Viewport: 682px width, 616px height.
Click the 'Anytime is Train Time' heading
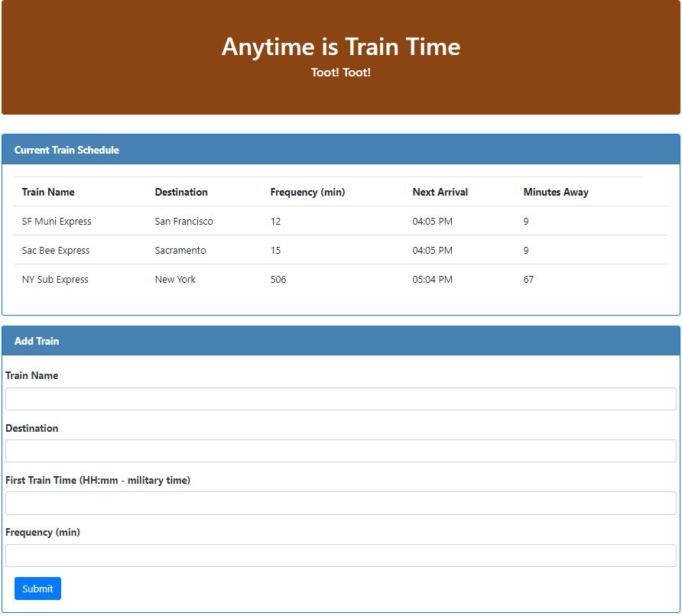point(340,47)
